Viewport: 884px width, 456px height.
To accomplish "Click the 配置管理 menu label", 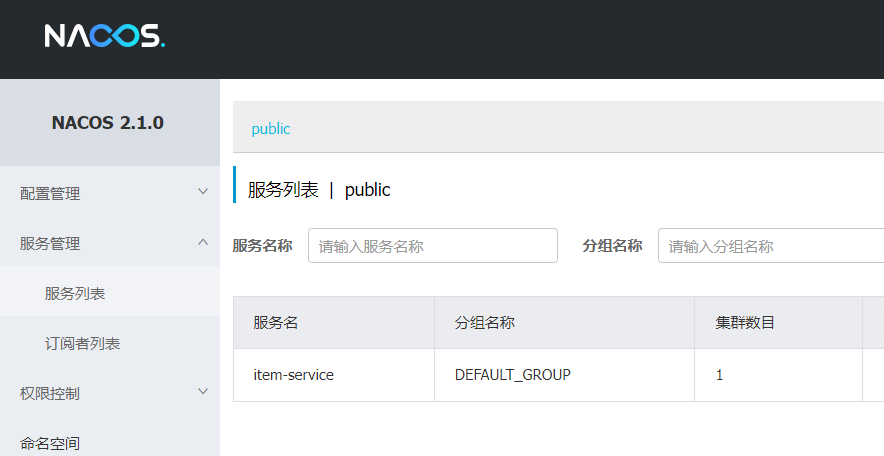I will click(50, 193).
